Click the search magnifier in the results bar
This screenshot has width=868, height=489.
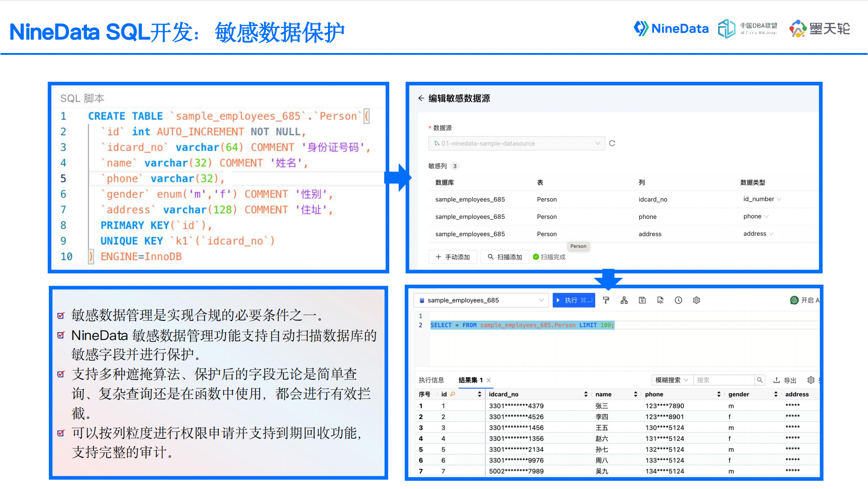(760, 380)
